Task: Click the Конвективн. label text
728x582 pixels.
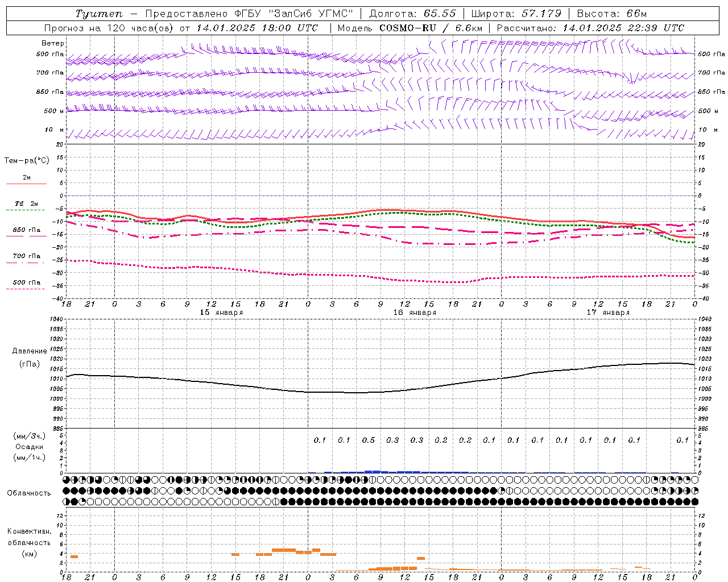Action: tap(29, 531)
